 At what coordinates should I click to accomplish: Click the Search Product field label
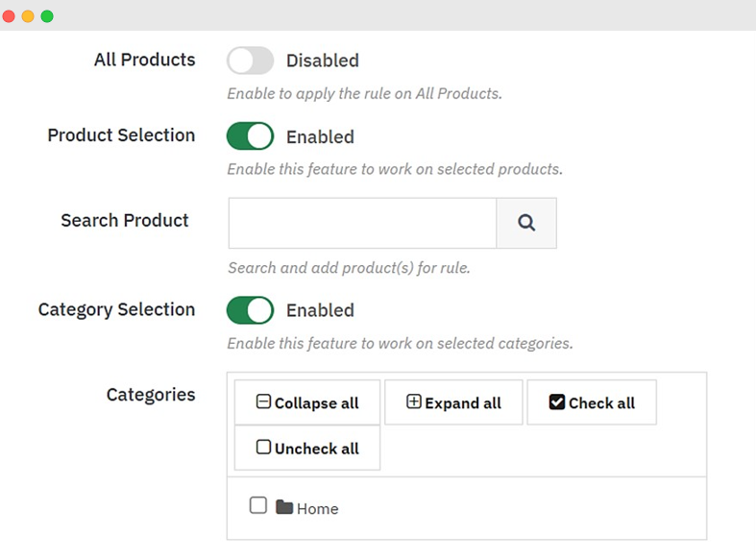pyautogui.click(x=125, y=221)
